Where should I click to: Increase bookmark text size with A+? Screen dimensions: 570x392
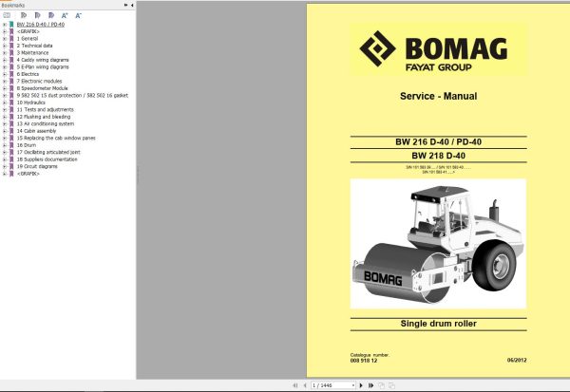click(65, 15)
